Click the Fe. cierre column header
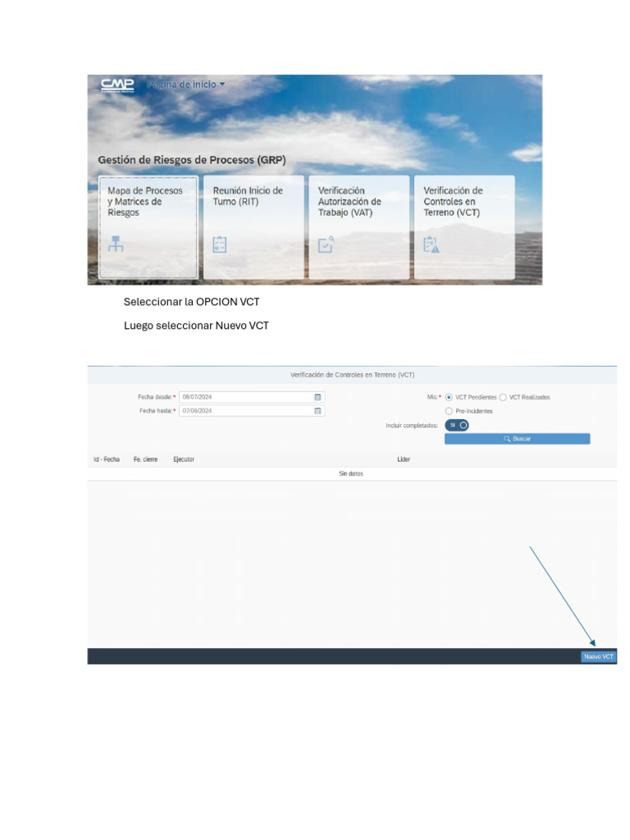630x840 pixels. 146,459
